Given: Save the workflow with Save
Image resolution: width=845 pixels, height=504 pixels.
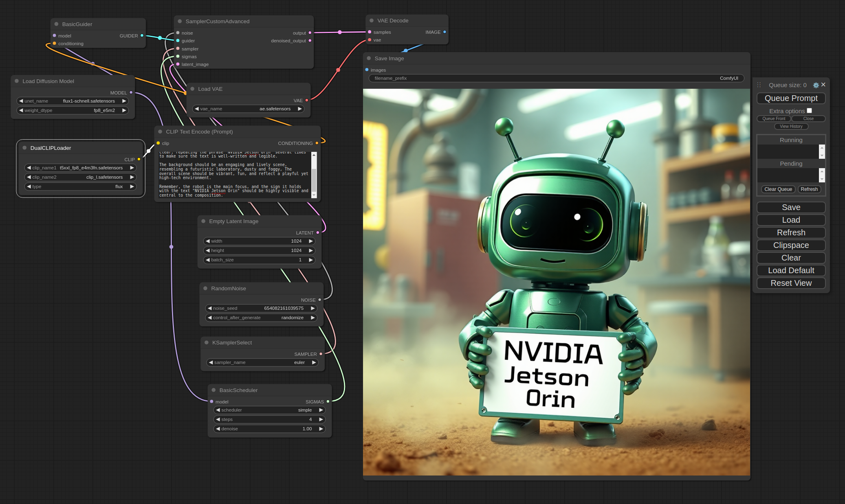Looking at the screenshot, I should pos(791,207).
